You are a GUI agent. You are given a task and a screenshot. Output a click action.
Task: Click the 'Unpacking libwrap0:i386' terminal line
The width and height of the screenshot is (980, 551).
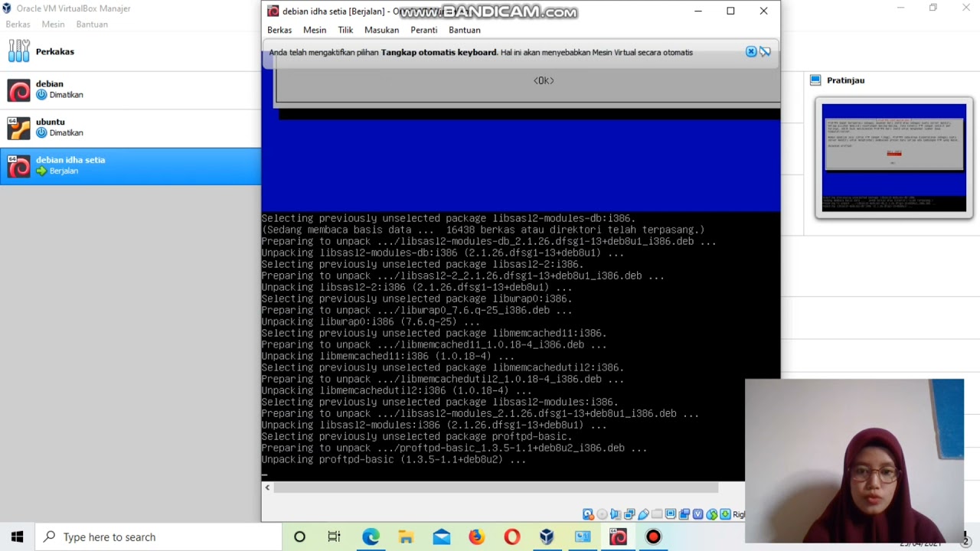click(371, 322)
